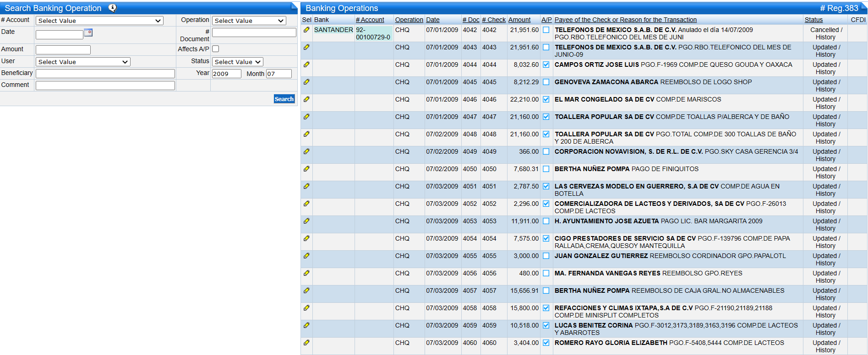Viewport: 868px width, 355px height.
Task: Click the blue Search button
Action: [x=284, y=99]
